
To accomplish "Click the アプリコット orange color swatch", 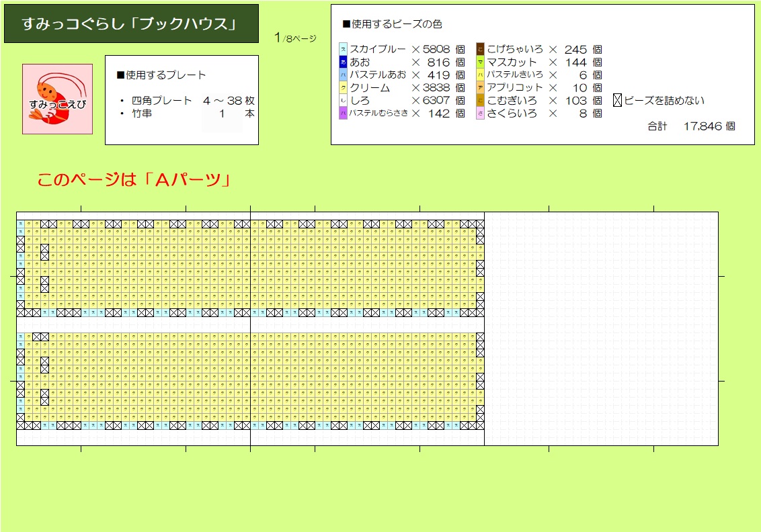I will (x=480, y=88).
